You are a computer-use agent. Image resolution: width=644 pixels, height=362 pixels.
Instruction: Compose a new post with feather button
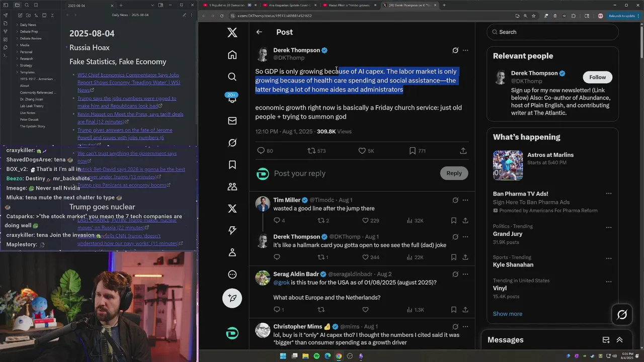[232, 298]
